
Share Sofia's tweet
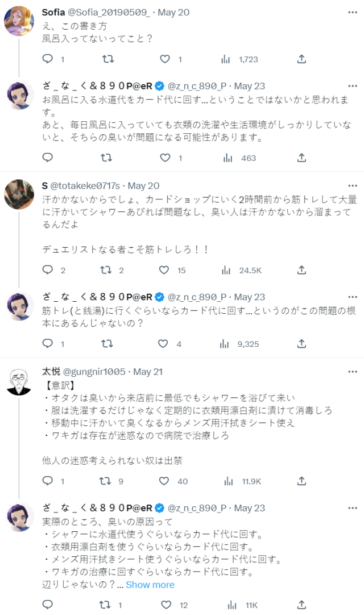coord(301,59)
